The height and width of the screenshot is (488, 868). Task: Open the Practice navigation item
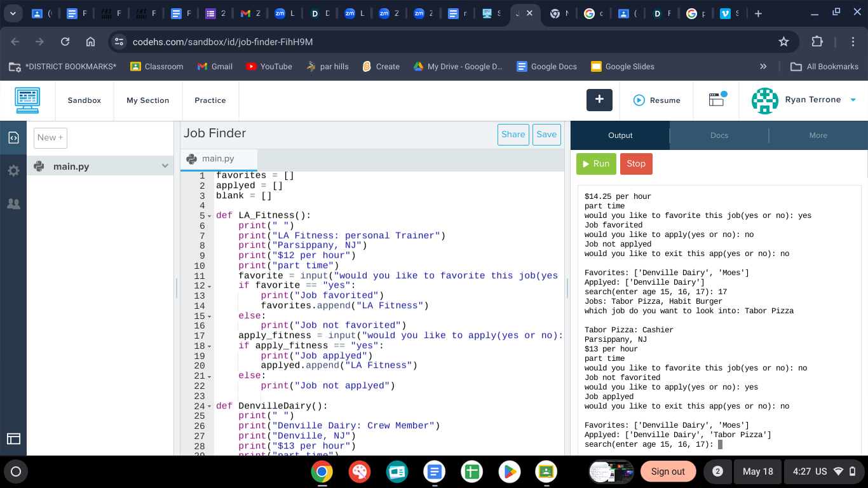[210, 100]
